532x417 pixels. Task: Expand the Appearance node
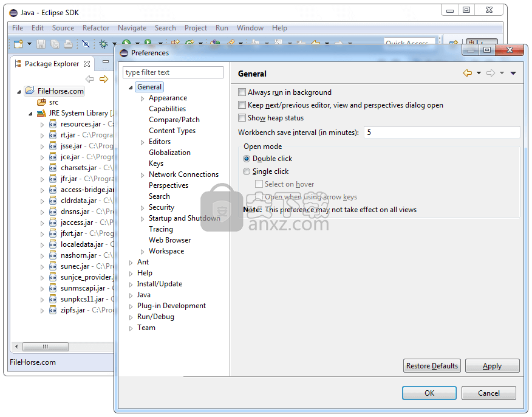(142, 98)
